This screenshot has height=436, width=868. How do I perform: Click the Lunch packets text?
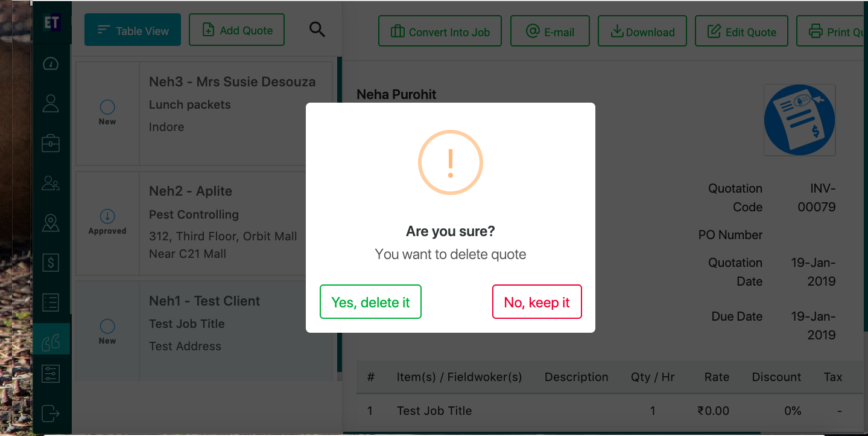pos(190,104)
